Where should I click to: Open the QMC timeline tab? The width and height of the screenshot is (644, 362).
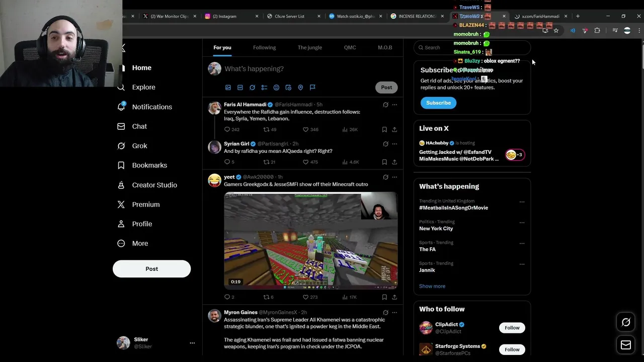(x=350, y=48)
